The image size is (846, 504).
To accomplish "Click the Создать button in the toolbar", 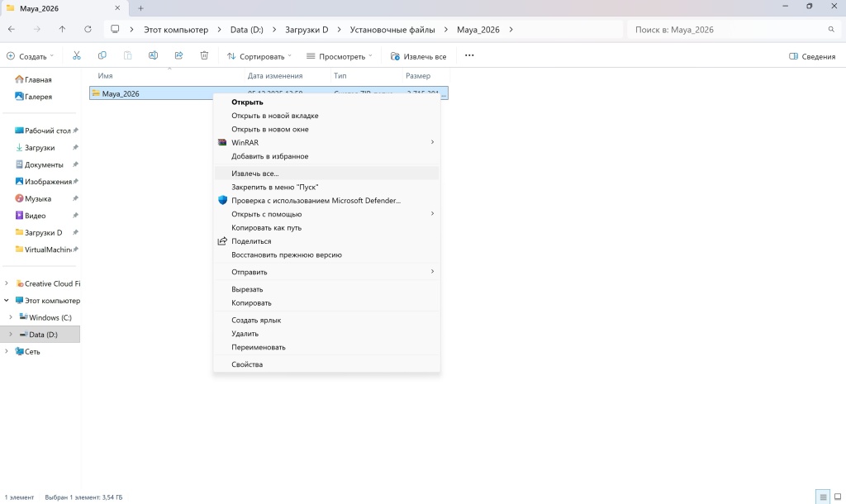I will coord(28,55).
